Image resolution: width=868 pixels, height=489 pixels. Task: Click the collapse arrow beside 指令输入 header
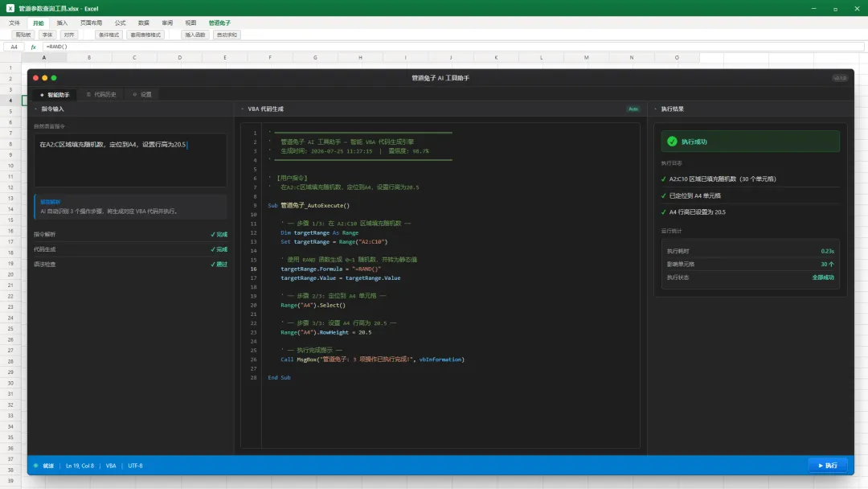pyautogui.click(x=36, y=109)
